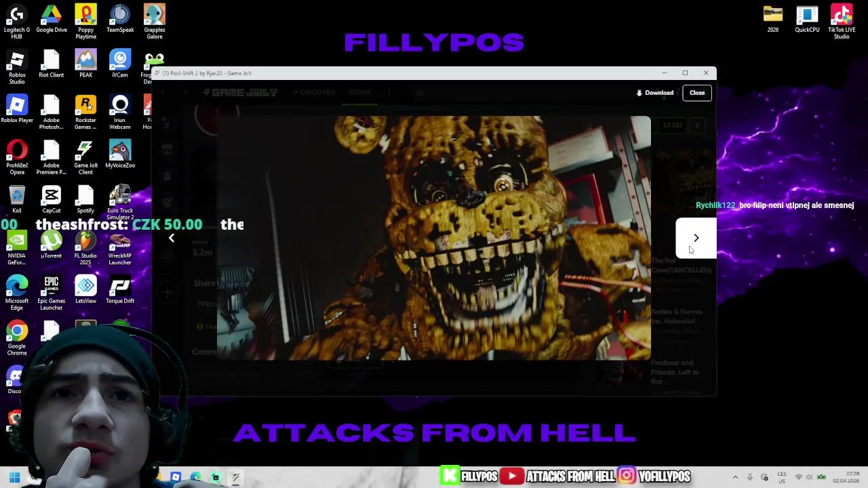Open Game Jolt Client desktop icon

pyautogui.click(x=85, y=157)
